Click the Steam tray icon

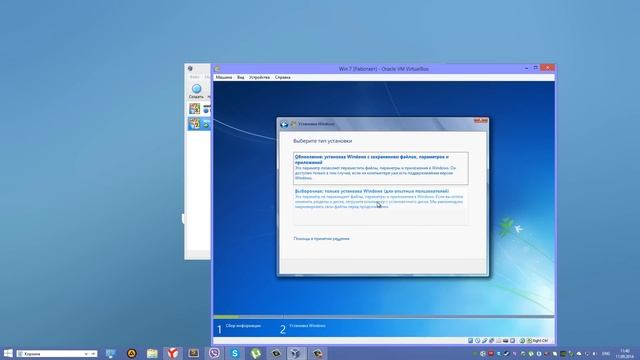point(507,354)
